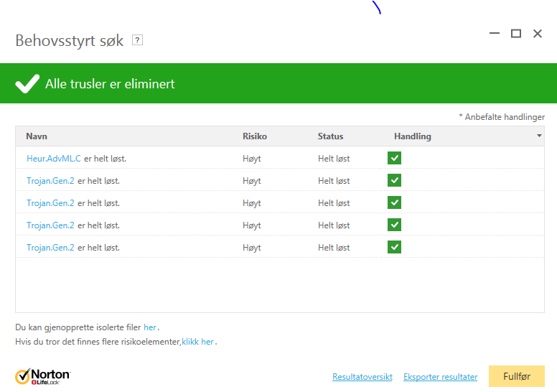Select 'Helt løst' status in Heur.AdvML.C row
The width and height of the screenshot is (557, 392).
click(x=334, y=159)
